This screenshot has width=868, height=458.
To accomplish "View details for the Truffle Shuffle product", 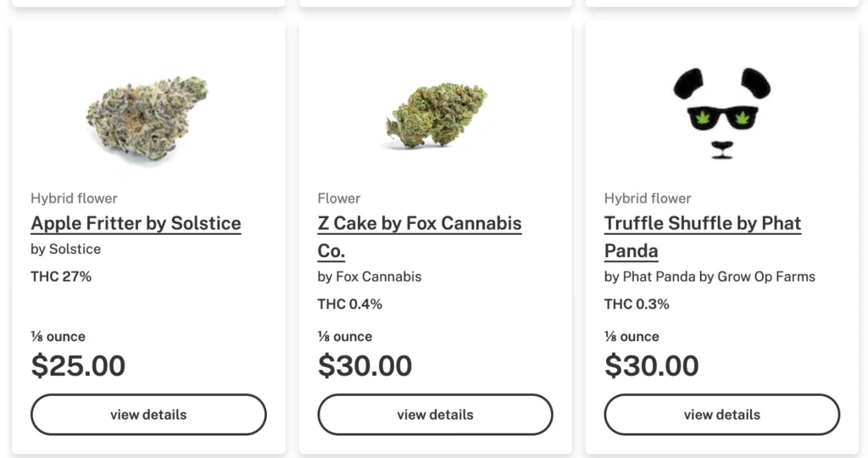I will coord(721,415).
